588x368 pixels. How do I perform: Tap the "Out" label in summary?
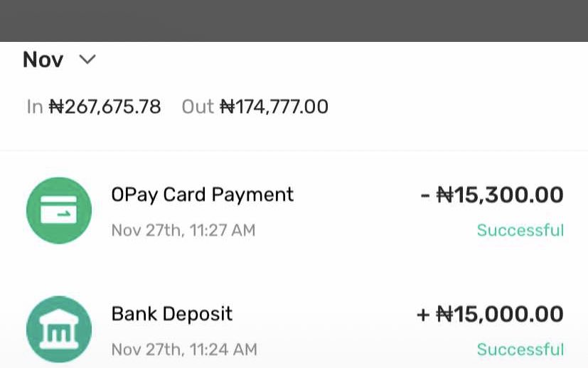pos(198,107)
